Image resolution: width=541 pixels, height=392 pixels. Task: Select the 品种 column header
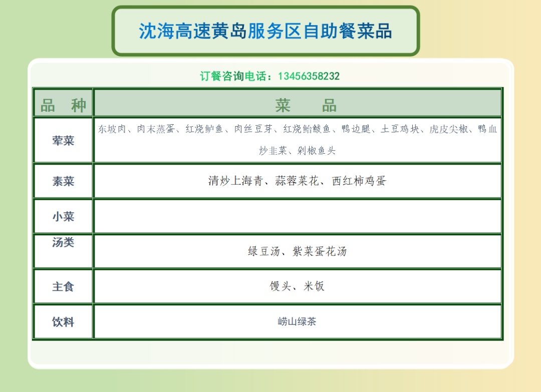point(63,106)
